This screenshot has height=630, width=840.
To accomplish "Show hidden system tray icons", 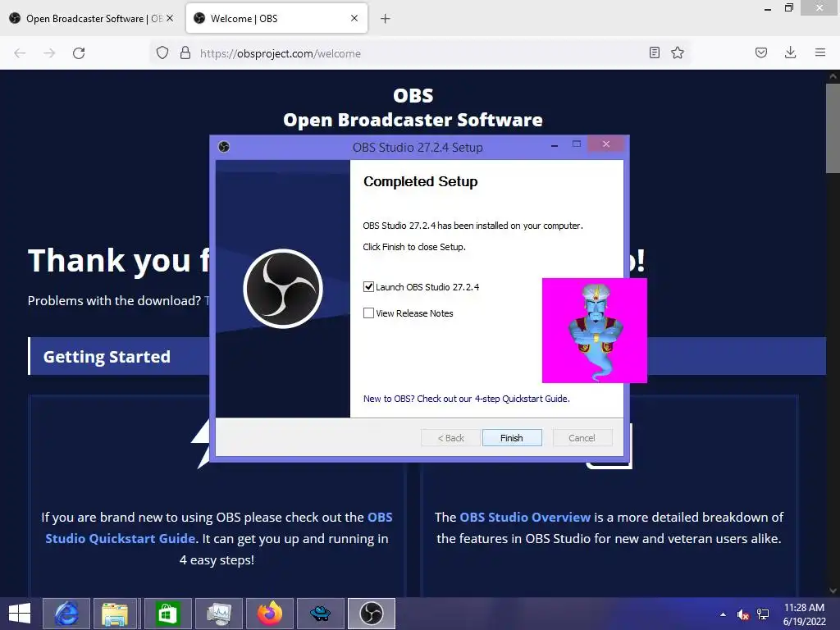I will (x=724, y=614).
